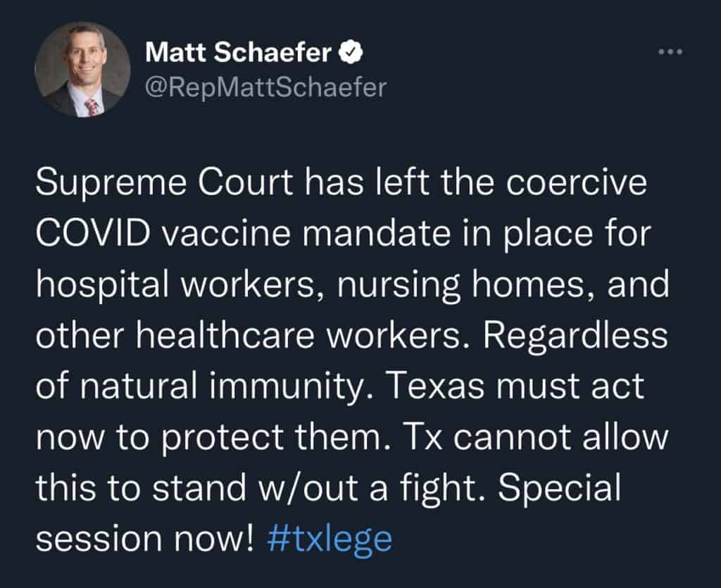Click the verified checkmark badge
This screenshot has width=721, height=588.
coord(353,53)
